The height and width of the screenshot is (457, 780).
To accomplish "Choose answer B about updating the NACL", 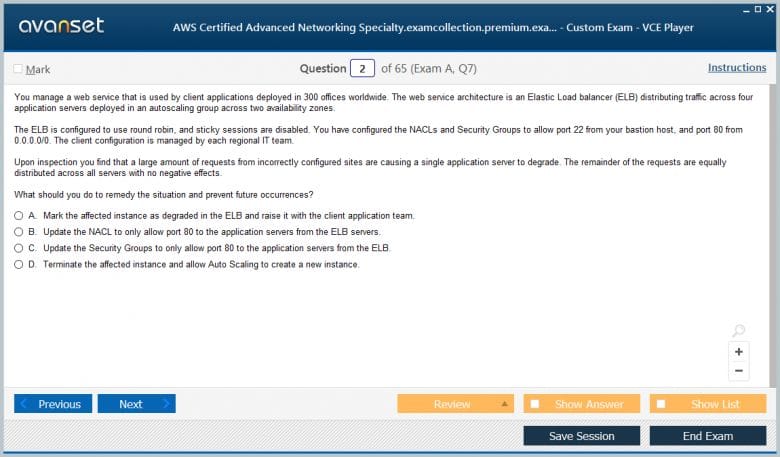I will tap(19, 232).
